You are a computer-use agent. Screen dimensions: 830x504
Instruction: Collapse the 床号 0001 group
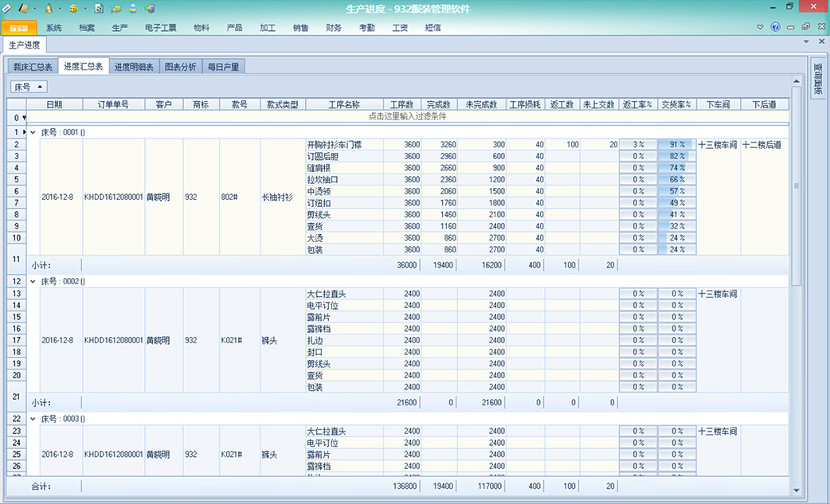(33, 132)
